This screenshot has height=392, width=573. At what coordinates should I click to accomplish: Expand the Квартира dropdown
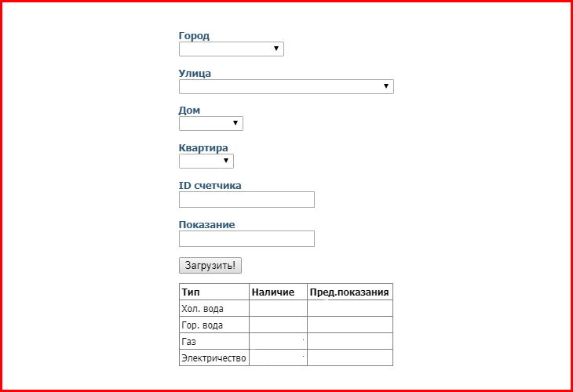point(206,161)
